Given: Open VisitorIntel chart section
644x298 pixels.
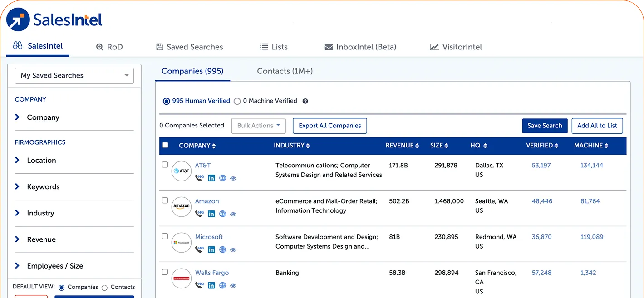Looking at the screenshot, I should [455, 47].
